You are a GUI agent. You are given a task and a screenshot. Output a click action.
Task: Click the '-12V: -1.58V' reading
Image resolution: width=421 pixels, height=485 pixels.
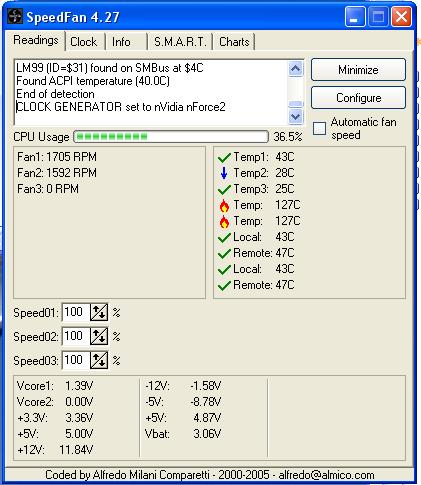(x=183, y=386)
